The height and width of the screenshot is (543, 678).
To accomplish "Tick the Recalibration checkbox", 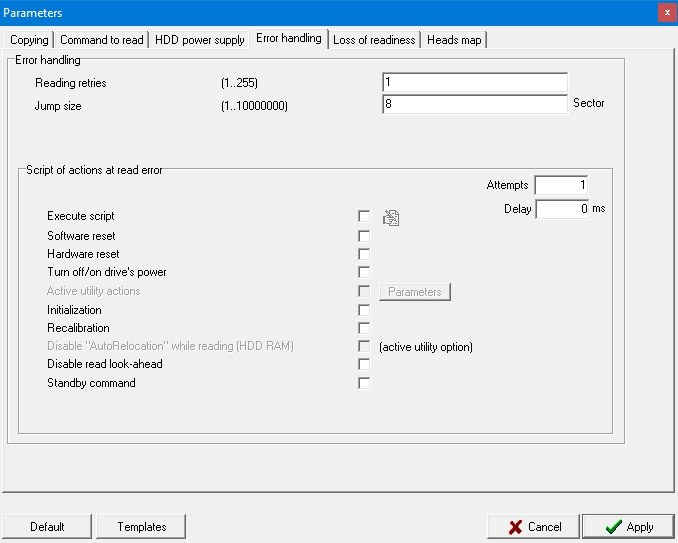I will (x=364, y=328).
